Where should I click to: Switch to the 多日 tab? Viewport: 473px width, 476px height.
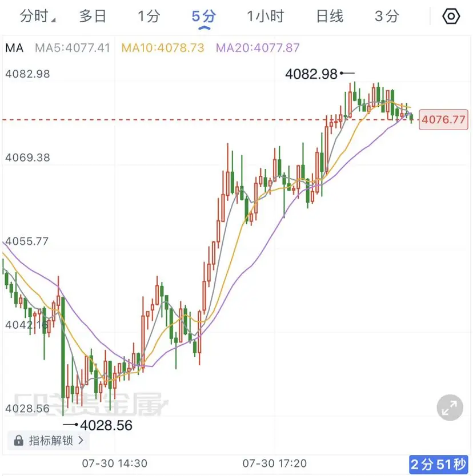click(93, 16)
